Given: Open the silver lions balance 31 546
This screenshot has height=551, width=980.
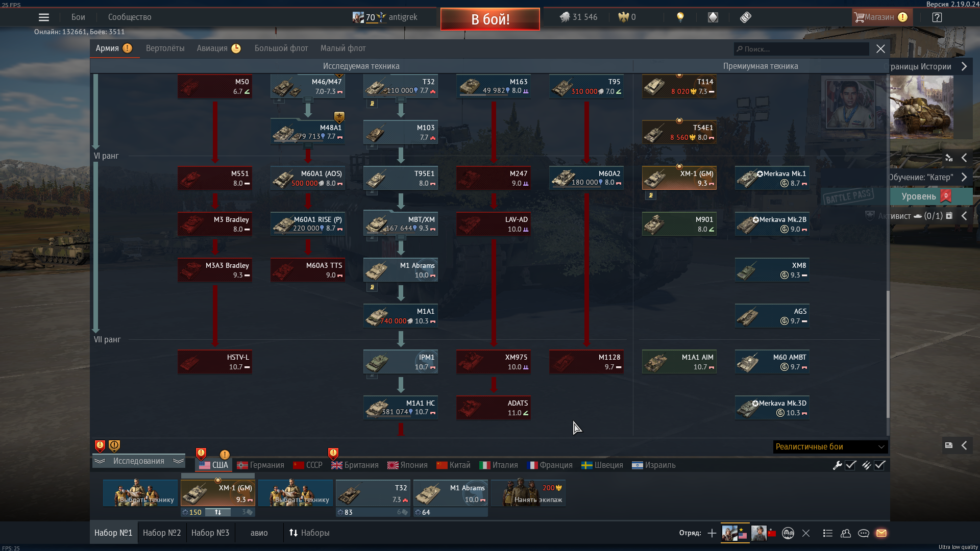Looking at the screenshot, I should pyautogui.click(x=578, y=17).
